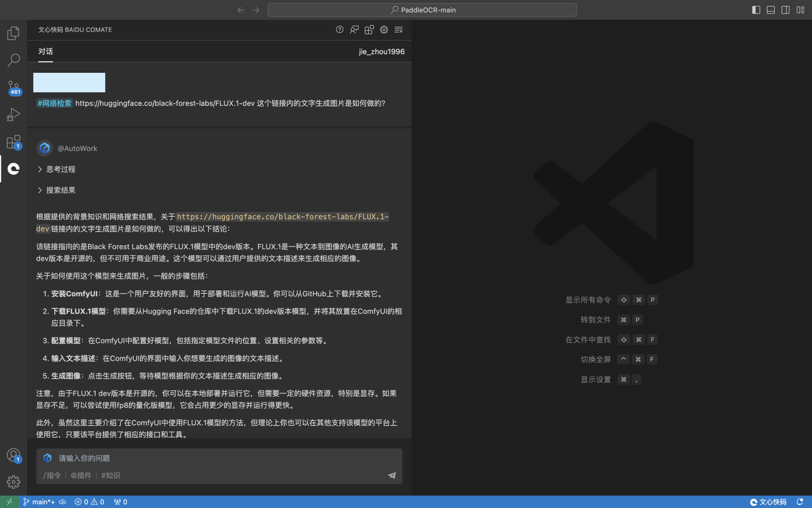Click the Comate feedback person-chat icon

tap(354, 30)
